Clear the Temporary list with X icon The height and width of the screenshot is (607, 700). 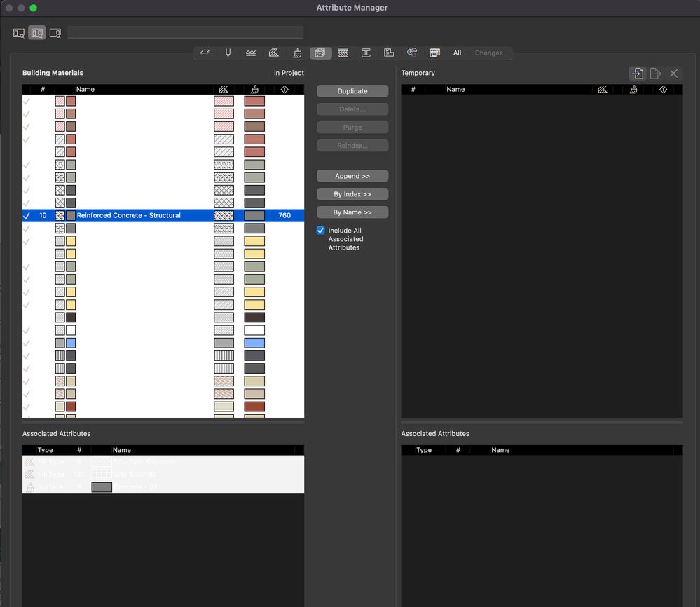pos(673,74)
